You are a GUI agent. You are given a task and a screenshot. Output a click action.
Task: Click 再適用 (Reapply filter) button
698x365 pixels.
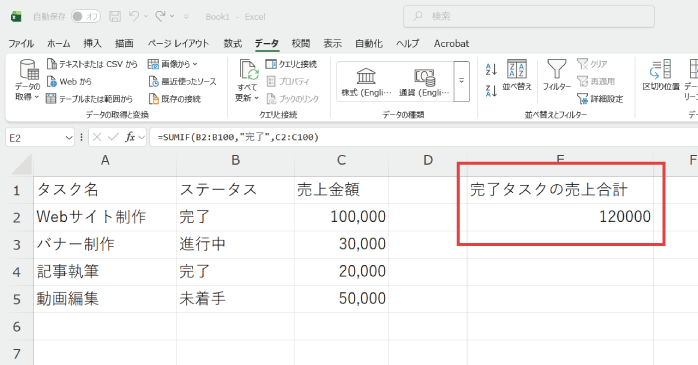pyautogui.click(x=596, y=81)
